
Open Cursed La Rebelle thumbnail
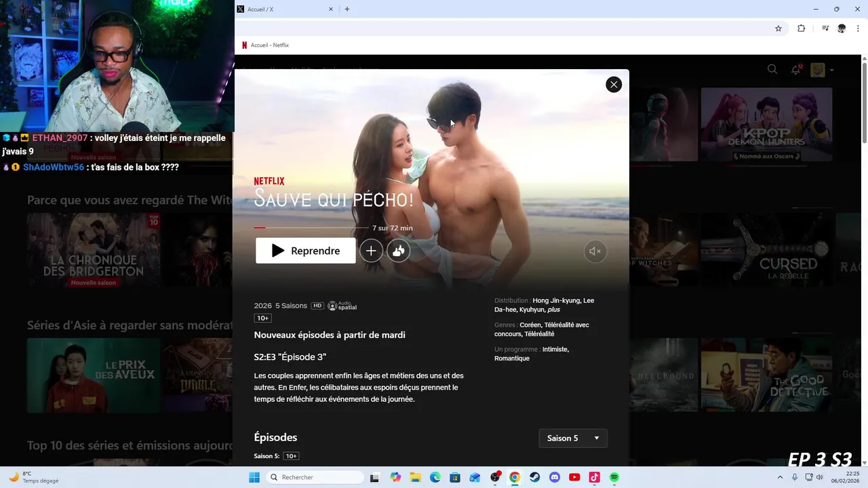click(766, 249)
